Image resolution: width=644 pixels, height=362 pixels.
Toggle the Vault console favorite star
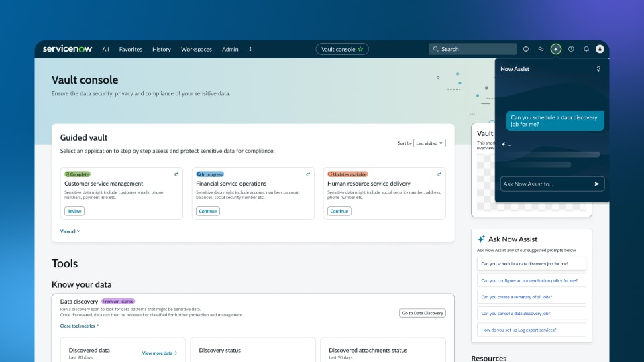pos(360,49)
